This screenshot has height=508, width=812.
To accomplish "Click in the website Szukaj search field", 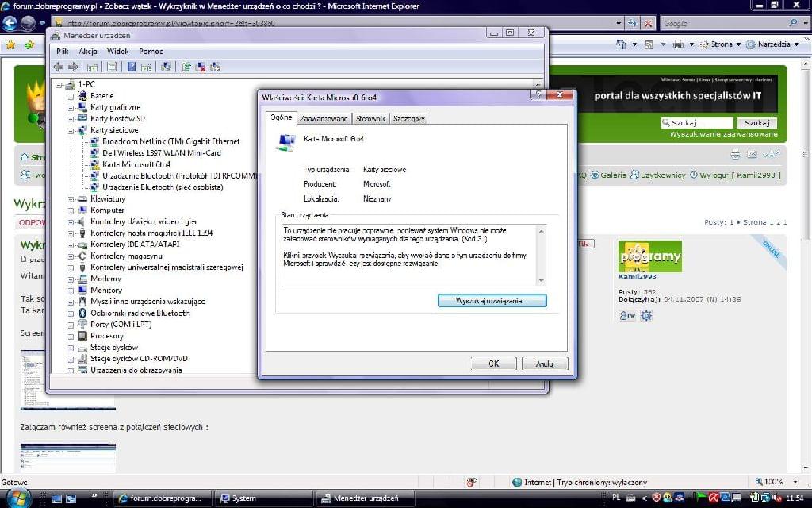I will coord(697,123).
